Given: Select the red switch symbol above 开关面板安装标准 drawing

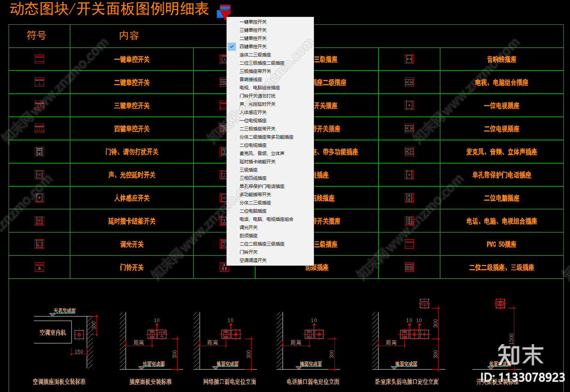Looking at the screenshot, I should click(500, 303).
